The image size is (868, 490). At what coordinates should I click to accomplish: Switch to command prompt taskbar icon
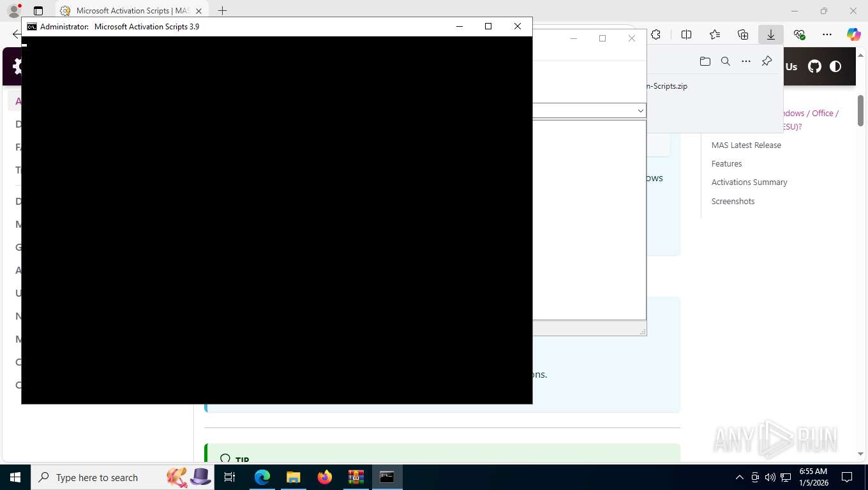point(387,477)
